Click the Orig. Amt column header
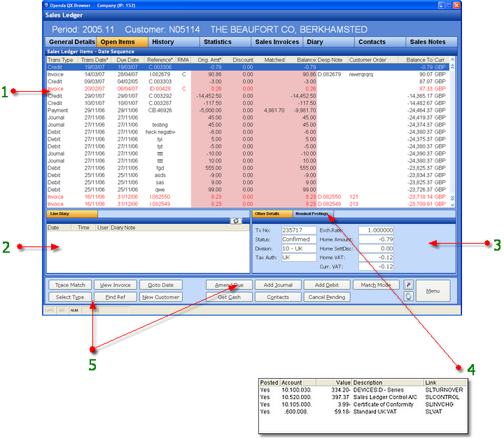Image resolution: width=504 pixels, height=439 pixels. (x=207, y=60)
